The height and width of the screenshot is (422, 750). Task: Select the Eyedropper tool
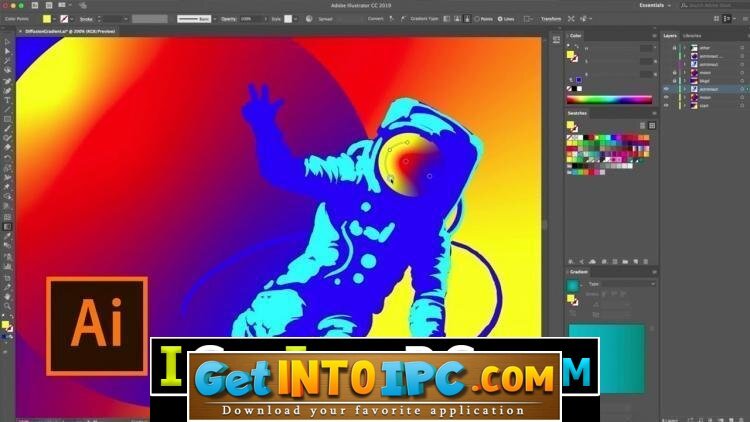coord(7,236)
